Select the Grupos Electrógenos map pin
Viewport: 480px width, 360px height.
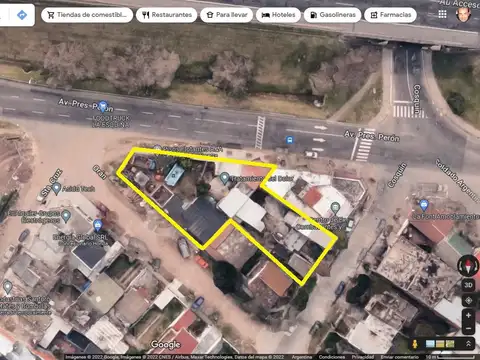(66, 216)
